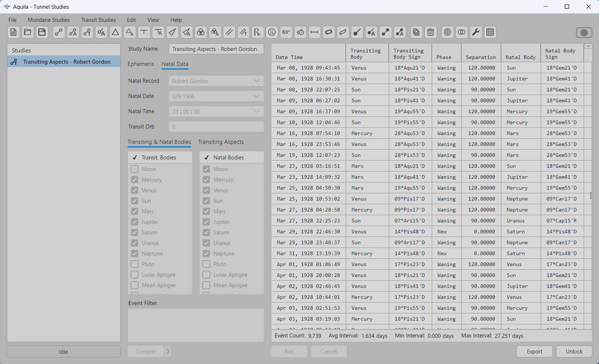
Task: Open the calculator toolbar icon
Action: pyautogui.click(x=490, y=32)
